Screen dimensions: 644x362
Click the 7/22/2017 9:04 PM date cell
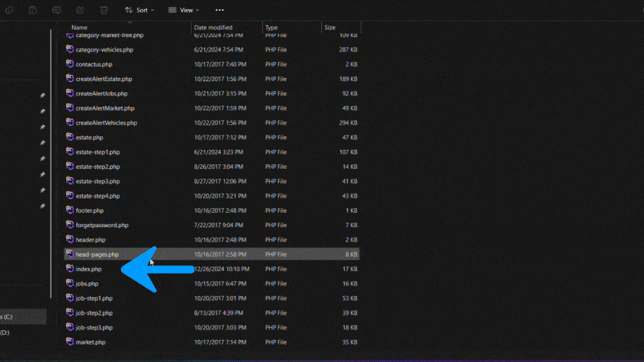pos(218,226)
